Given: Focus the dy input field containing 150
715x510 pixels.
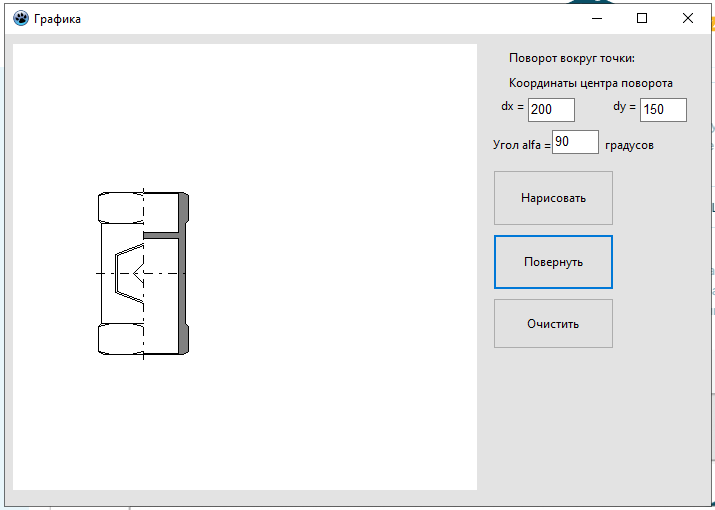Looking at the screenshot, I should click(663, 109).
